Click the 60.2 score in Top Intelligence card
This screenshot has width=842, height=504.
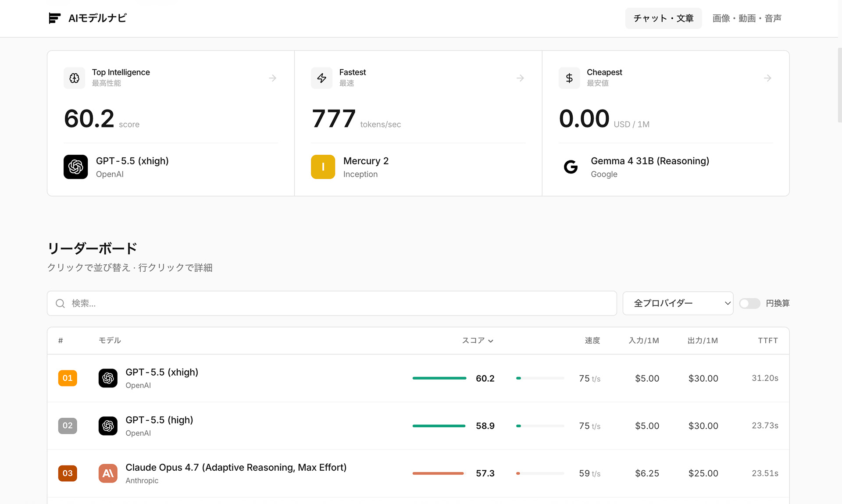[x=89, y=119]
